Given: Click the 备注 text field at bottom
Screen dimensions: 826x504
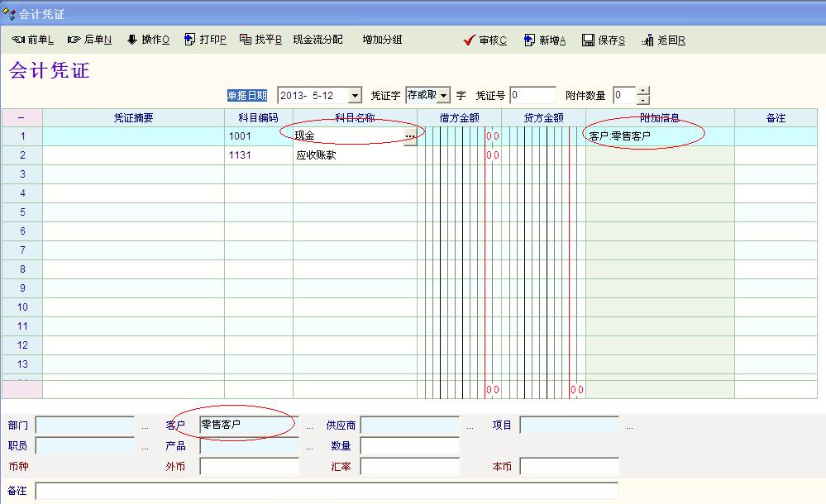Looking at the screenshot, I should click(x=327, y=491).
